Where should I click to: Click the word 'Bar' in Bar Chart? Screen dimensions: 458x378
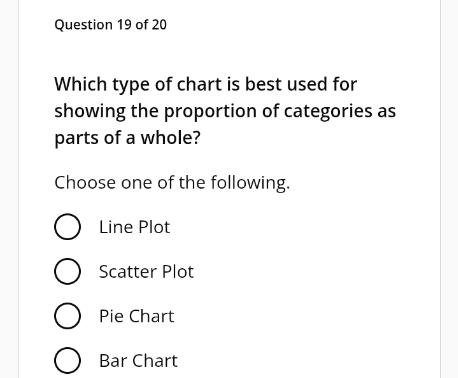click(x=113, y=361)
